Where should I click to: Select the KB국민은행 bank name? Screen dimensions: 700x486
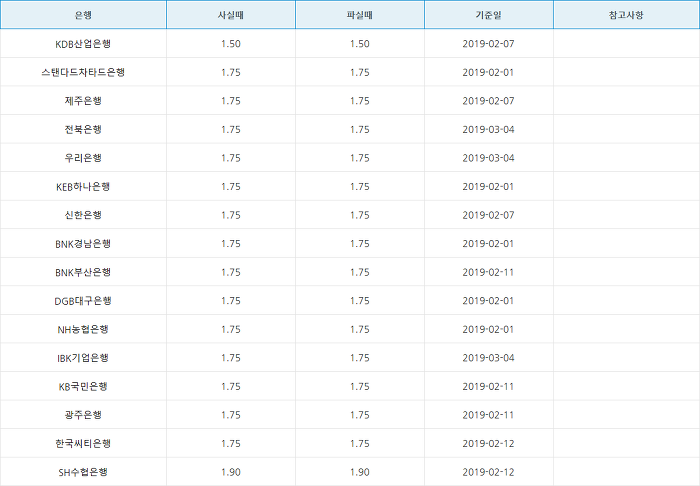83,386
